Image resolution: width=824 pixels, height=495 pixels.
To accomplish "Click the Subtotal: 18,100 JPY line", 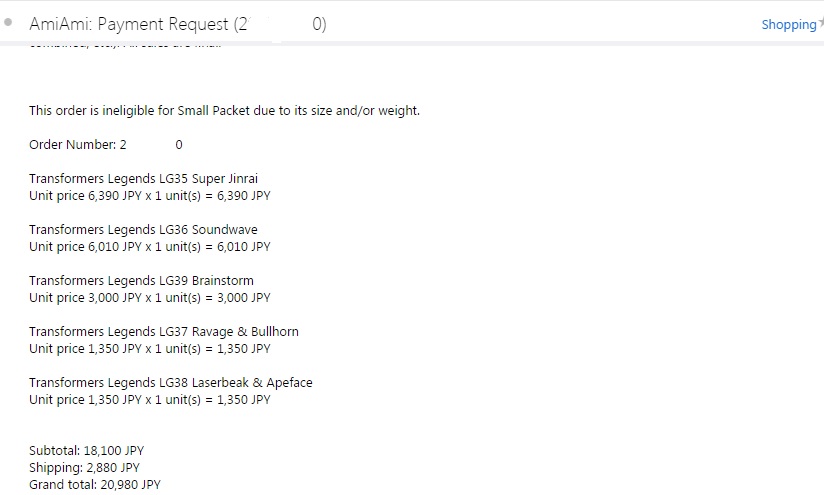I will click(86, 451).
